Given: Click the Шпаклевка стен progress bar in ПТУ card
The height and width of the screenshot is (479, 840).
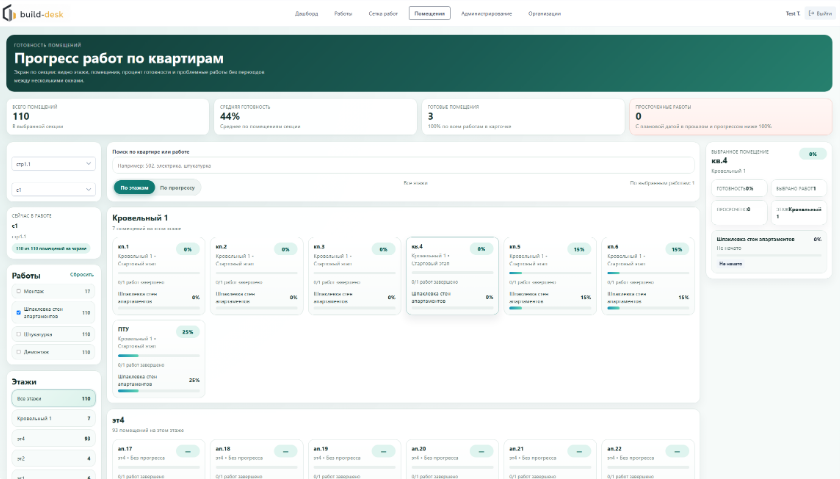Looking at the screenshot, I should pyautogui.click(x=159, y=391).
